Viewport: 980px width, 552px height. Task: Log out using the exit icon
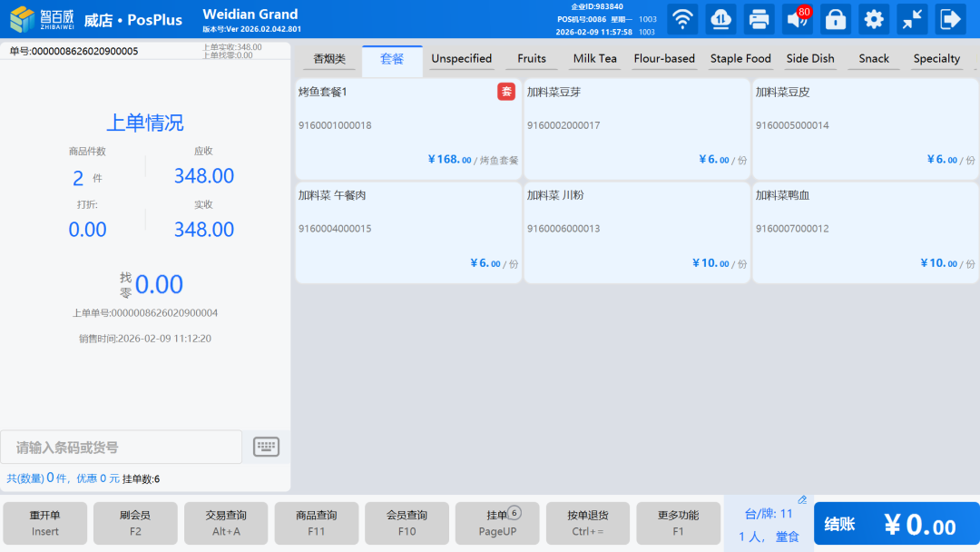950,19
